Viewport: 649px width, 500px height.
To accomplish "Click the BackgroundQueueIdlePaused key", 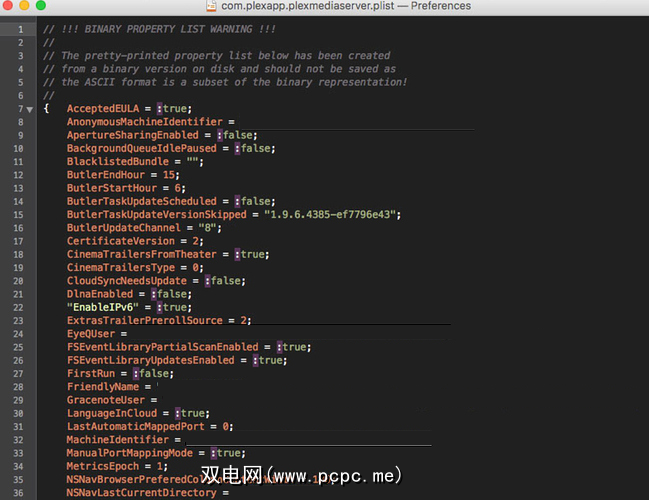I will click(x=142, y=148).
